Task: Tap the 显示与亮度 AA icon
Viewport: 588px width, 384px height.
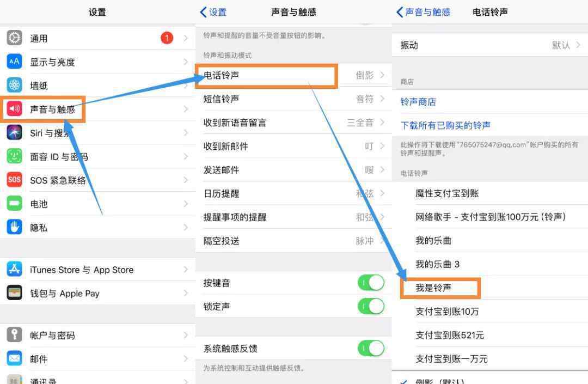Action: [14, 62]
